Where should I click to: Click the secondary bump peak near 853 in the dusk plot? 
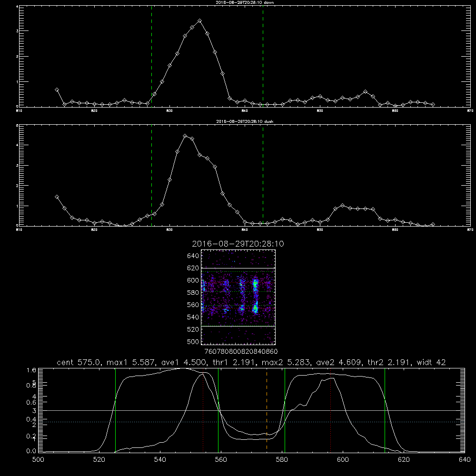342,206
